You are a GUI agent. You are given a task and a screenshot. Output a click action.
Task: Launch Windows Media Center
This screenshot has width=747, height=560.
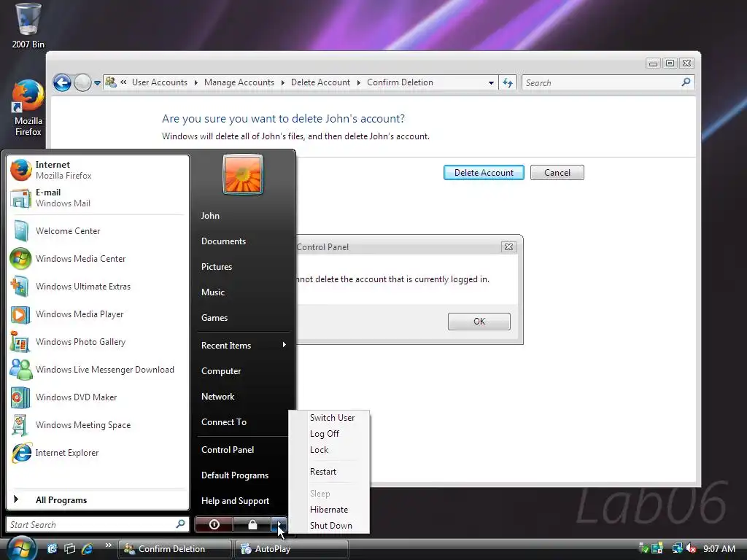pyautogui.click(x=98, y=259)
